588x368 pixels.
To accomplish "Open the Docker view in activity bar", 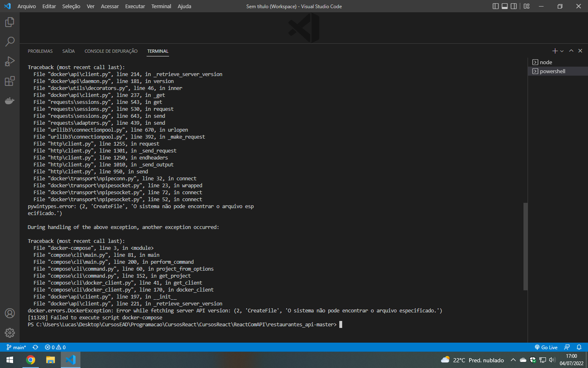I will pos(10,101).
